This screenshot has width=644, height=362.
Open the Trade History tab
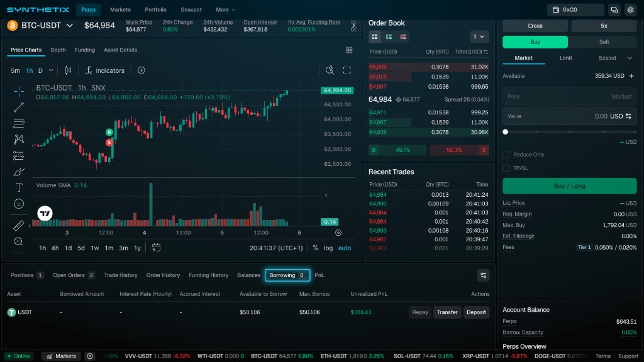(121, 275)
